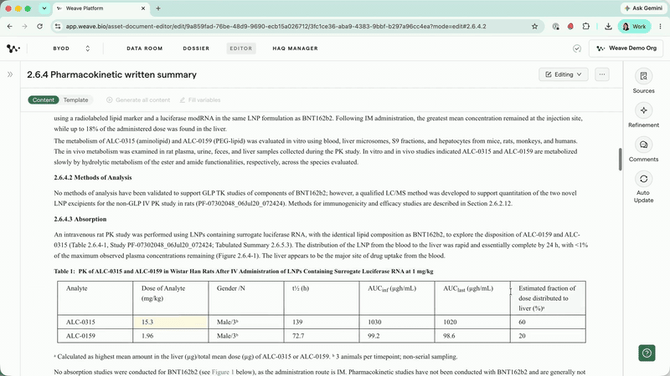Follow the Figure 1 link
The width and height of the screenshot is (670, 376).
point(223,372)
